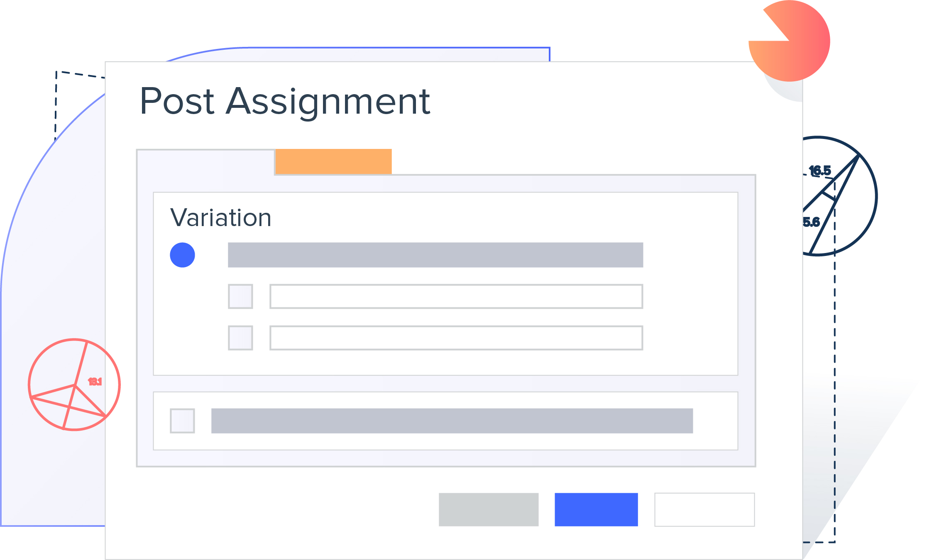
Task: Click the red circle geometry diagram
Action: pos(74,385)
